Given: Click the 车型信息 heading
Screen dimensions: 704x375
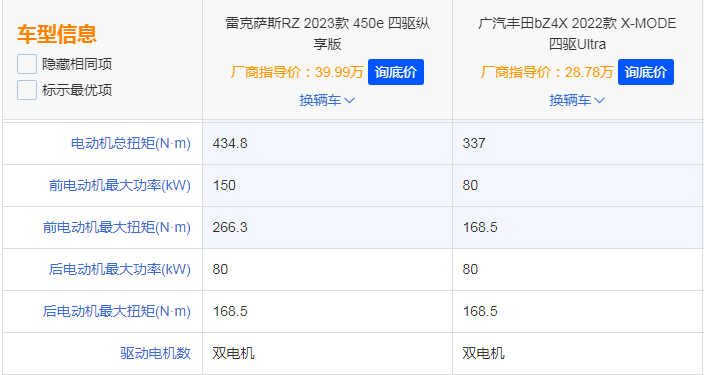Looking at the screenshot, I should click(x=57, y=34).
